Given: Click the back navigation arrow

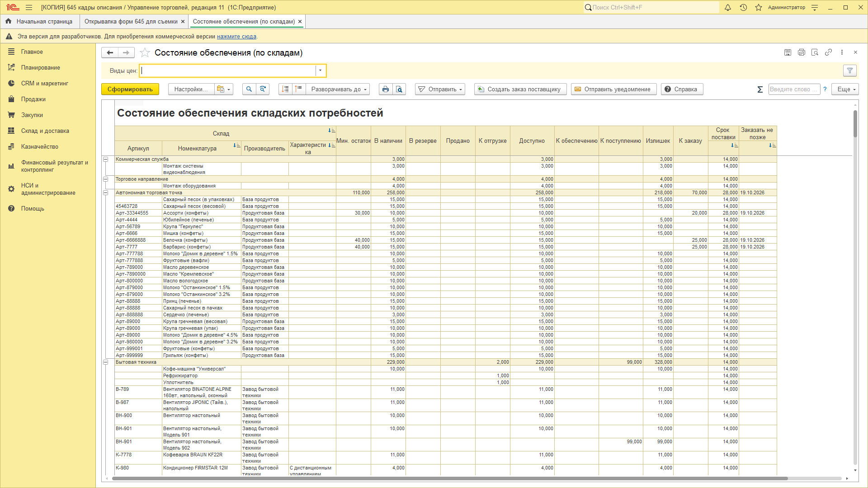Looking at the screenshot, I should pos(110,53).
